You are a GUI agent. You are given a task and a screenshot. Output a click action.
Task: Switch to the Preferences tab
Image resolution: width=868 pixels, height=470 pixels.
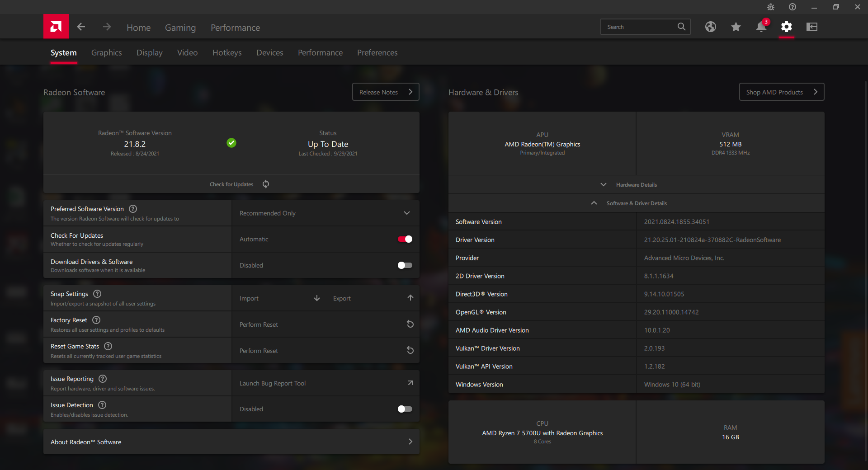coord(377,52)
